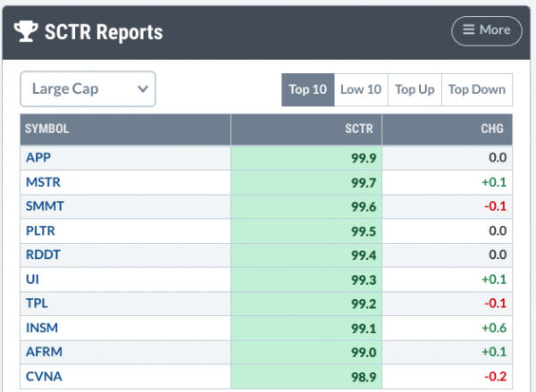Open the INSM symbol link

click(42, 328)
